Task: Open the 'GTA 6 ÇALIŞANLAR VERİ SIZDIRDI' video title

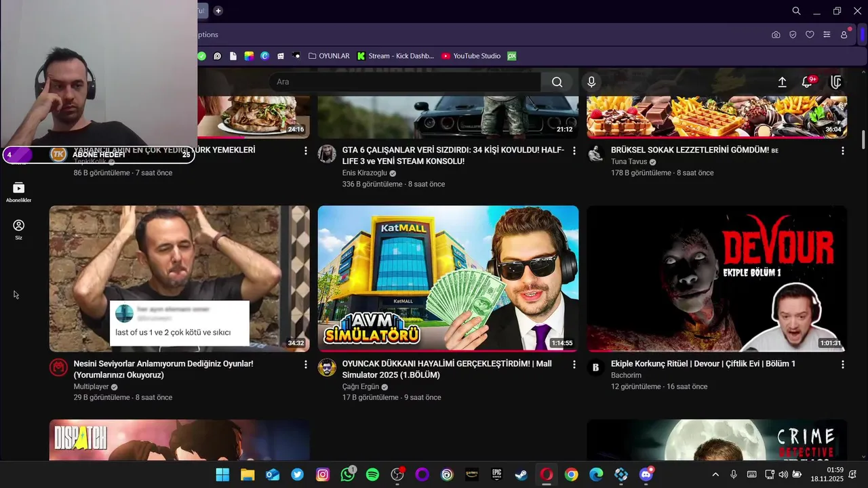Action: [x=453, y=156]
